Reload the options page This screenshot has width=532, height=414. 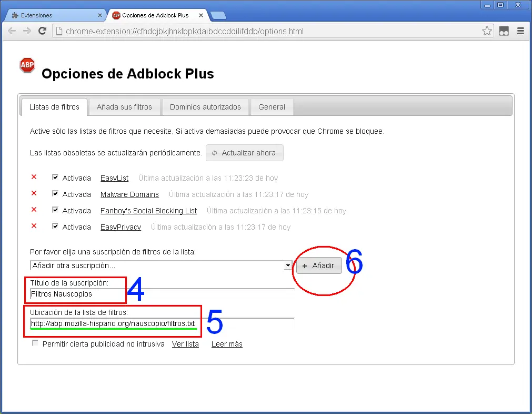(42, 31)
